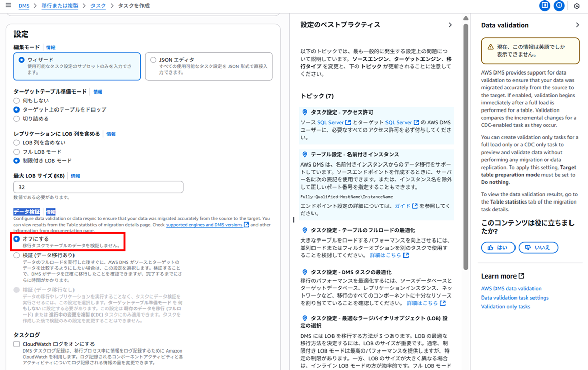Click external link icon beside Learn more

click(521, 276)
